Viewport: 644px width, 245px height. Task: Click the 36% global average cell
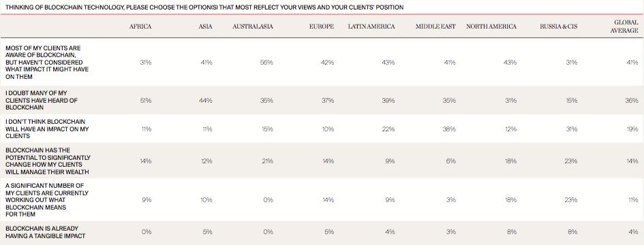coord(632,101)
